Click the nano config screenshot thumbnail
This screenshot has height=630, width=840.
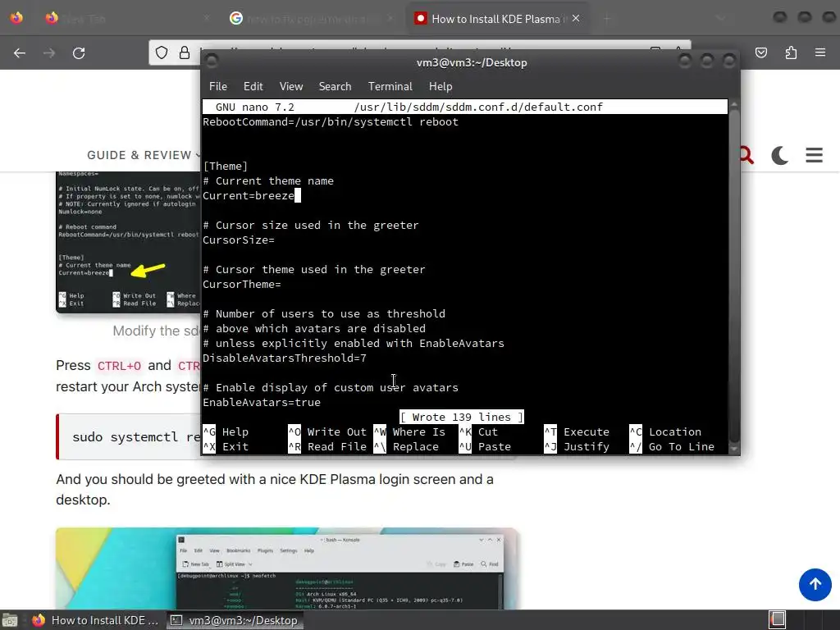(x=128, y=242)
